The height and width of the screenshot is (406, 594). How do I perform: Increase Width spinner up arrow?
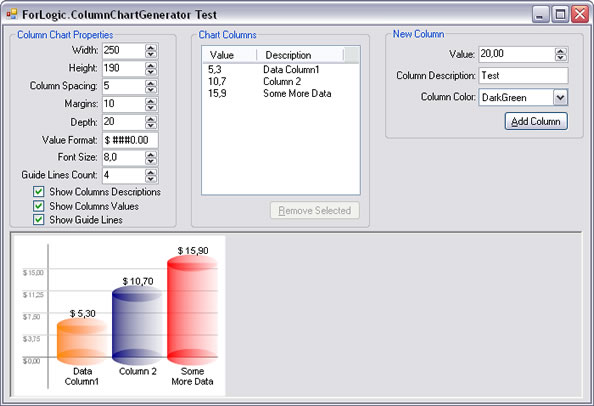pos(151,47)
